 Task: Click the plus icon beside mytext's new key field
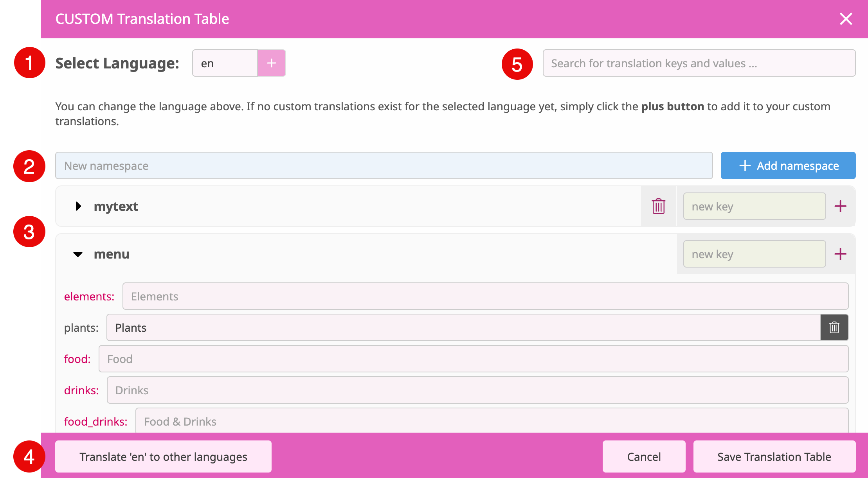pos(839,206)
